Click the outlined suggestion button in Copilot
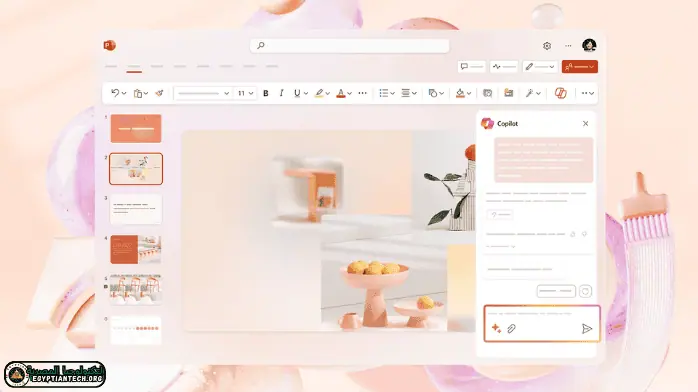The width and height of the screenshot is (698, 392). click(556, 291)
